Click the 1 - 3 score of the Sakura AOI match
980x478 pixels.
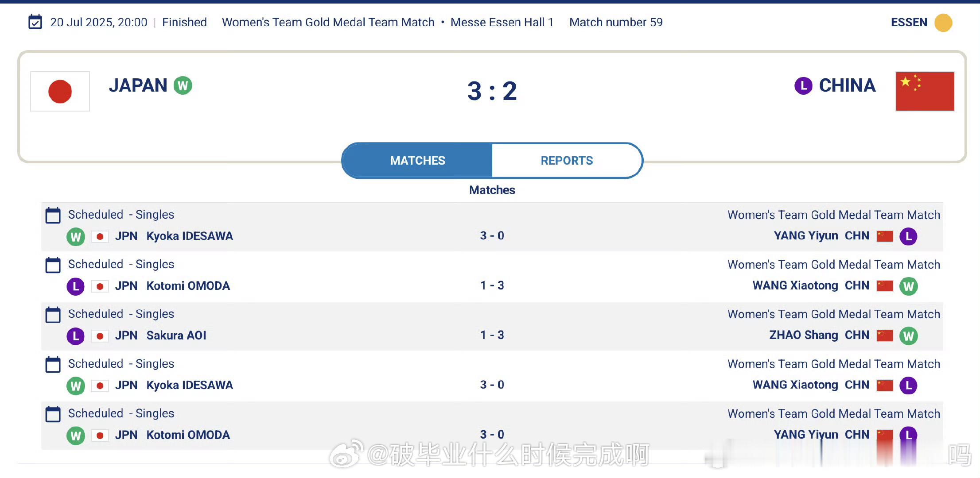click(492, 335)
